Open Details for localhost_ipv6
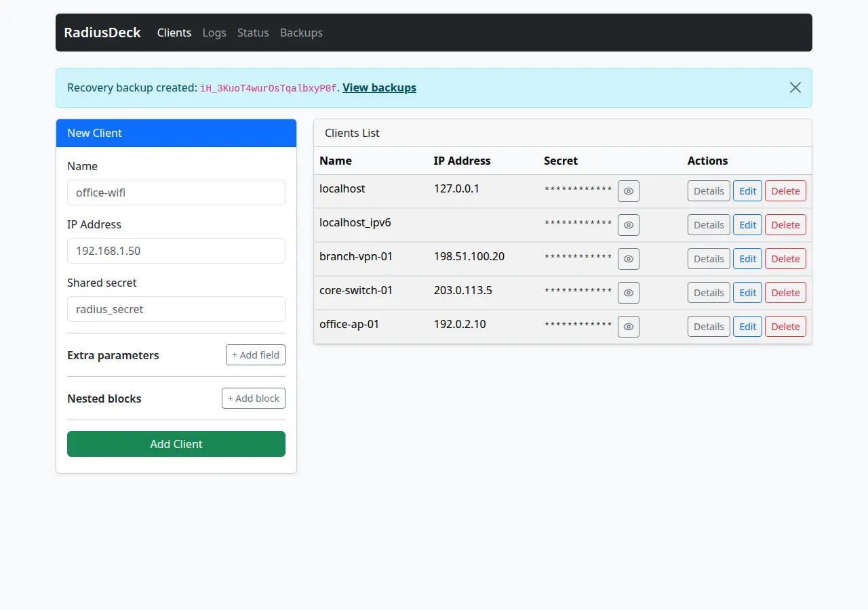Screen dimensions: 868x610 (709, 225)
